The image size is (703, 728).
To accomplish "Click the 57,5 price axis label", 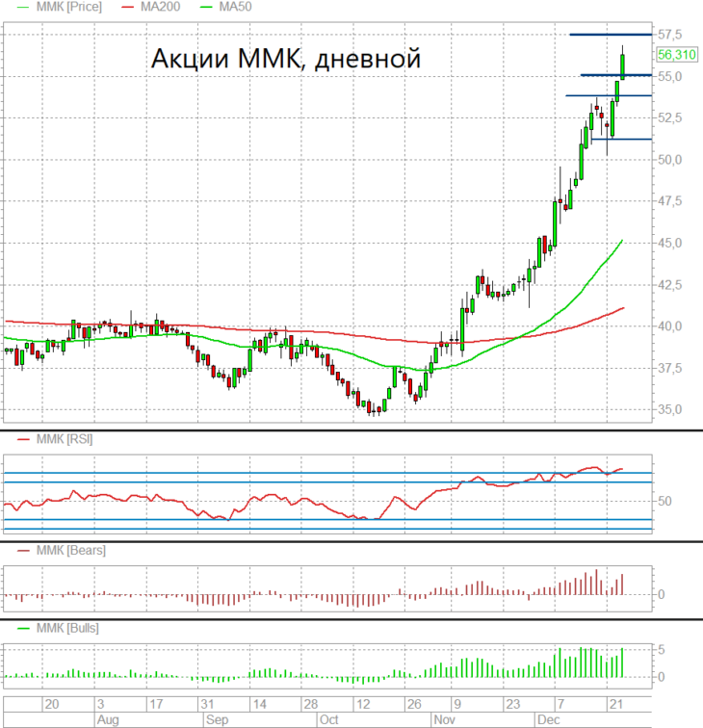I will pos(670,35).
